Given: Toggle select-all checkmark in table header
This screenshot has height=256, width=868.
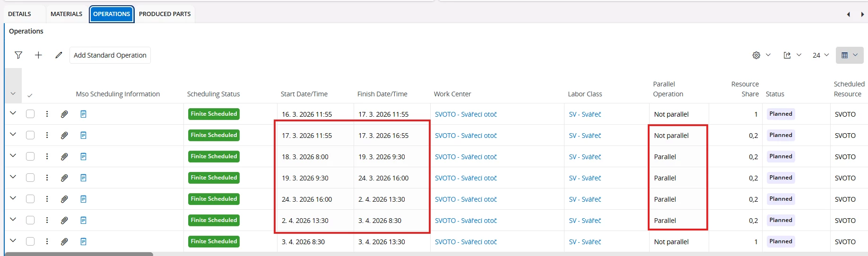Looking at the screenshot, I should (30, 95).
